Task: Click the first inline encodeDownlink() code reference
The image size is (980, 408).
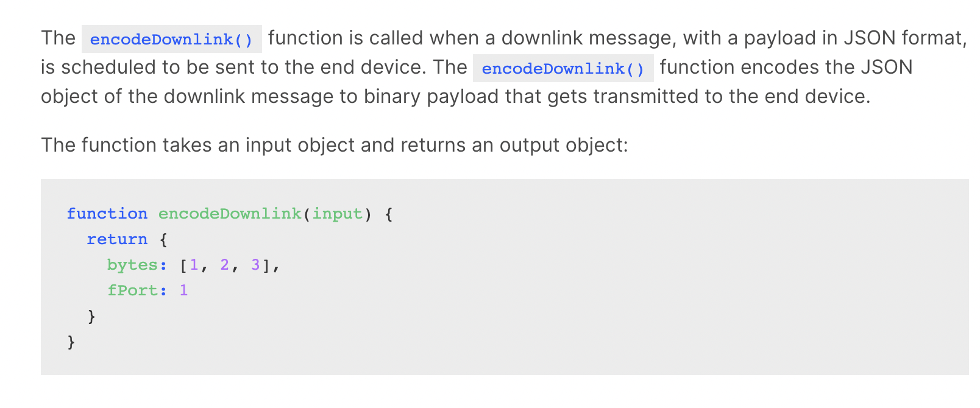Action: (x=171, y=39)
